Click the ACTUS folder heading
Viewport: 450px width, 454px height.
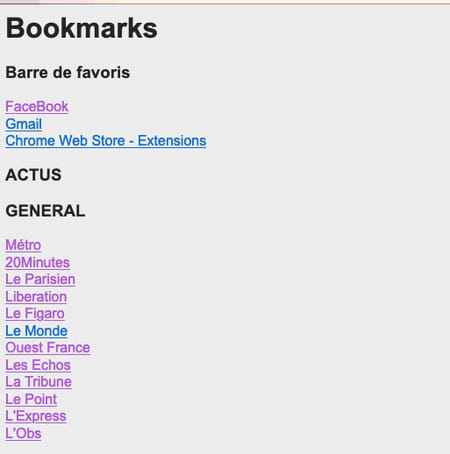(34, 175)
